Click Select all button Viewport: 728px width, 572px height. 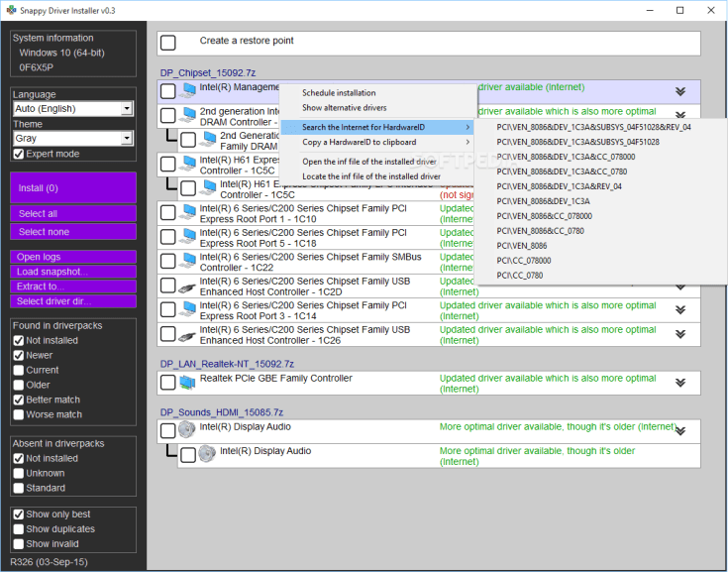coord(73,214)
